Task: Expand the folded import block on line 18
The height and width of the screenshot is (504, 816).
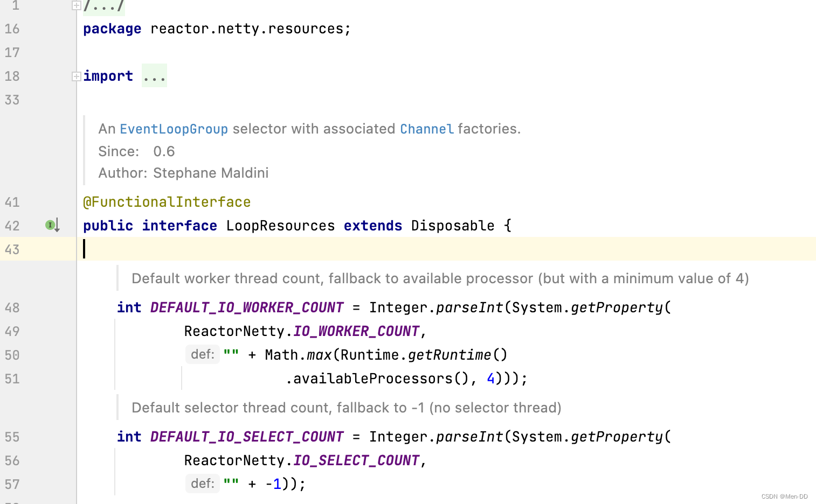Action: click(x=77, y=76)
